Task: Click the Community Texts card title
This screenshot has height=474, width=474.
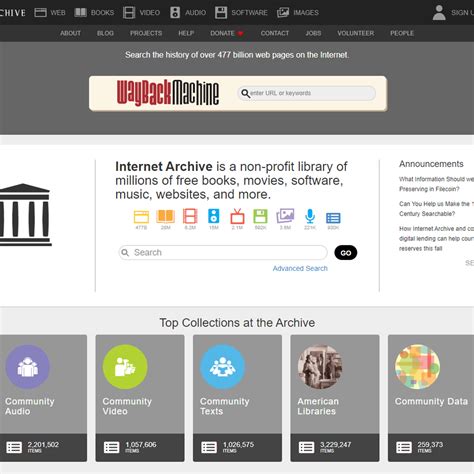Action: (224, 406)
